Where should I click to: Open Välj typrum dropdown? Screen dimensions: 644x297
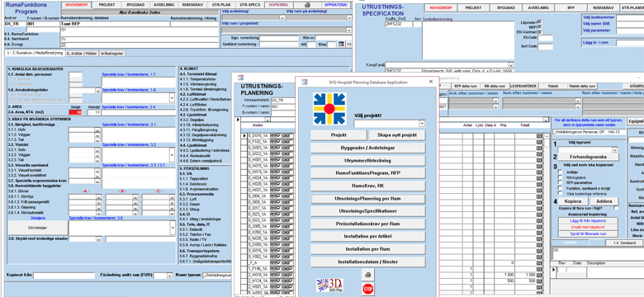pos(615,150)
